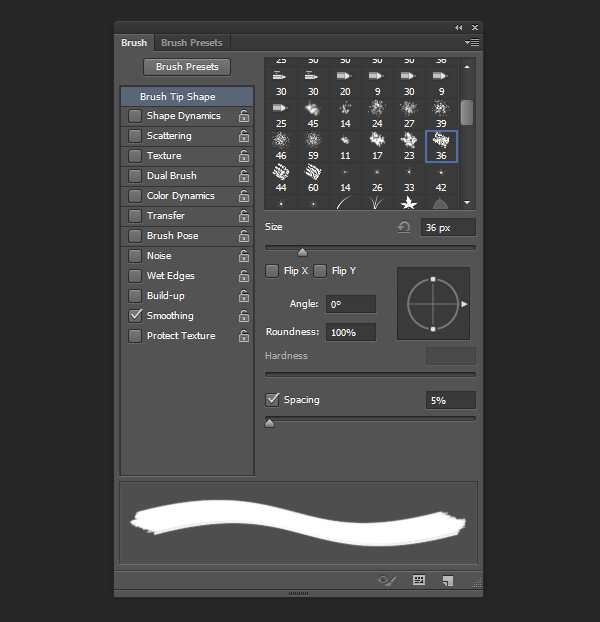Uncheck the Spacing checkbox
The width and height of the screenshot is (600, 622).
click(x=272, y=400)
